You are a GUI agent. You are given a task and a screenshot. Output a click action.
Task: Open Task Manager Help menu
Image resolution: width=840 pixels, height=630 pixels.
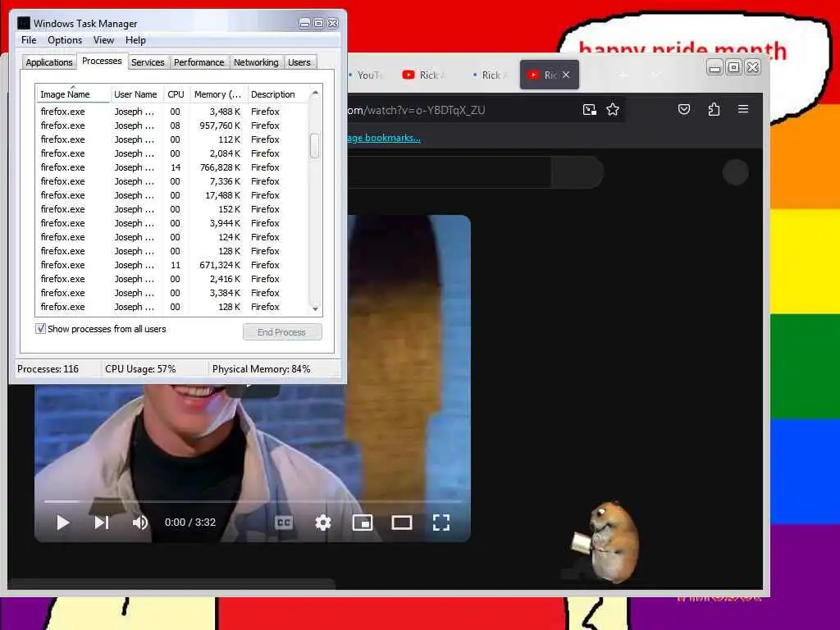pos(135,40)
